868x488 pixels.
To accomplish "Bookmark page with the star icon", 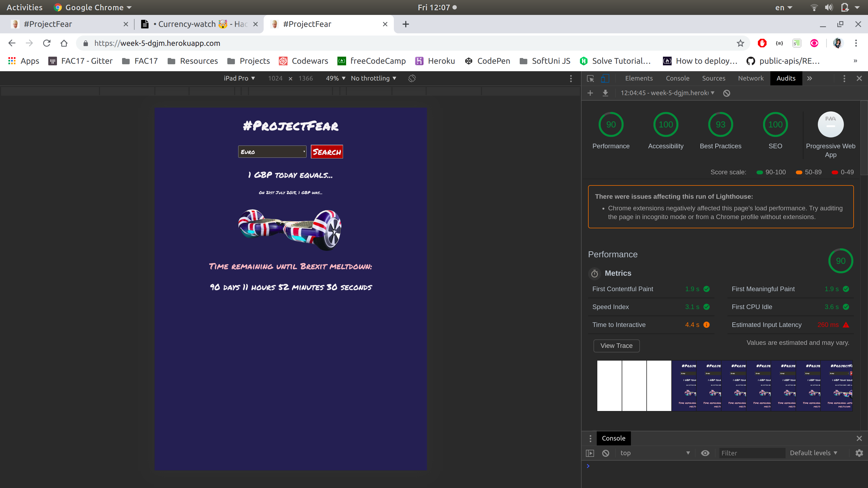I will (740, 43).
